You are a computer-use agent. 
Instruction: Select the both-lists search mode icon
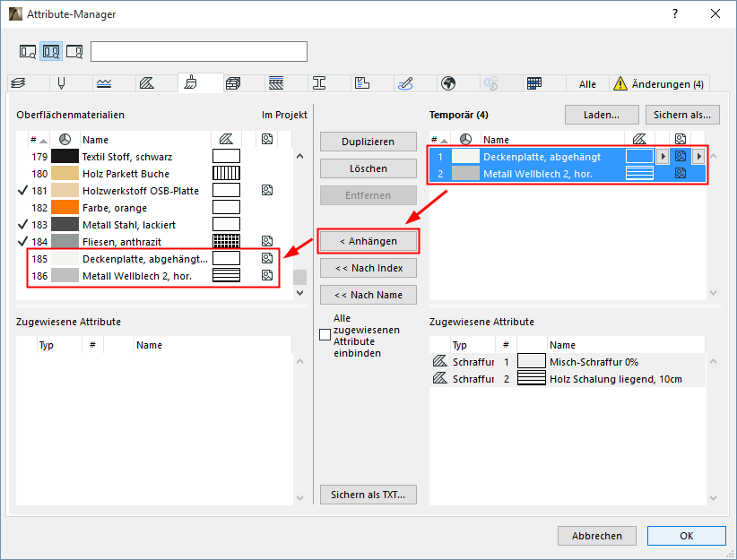(x=51, y=52)
